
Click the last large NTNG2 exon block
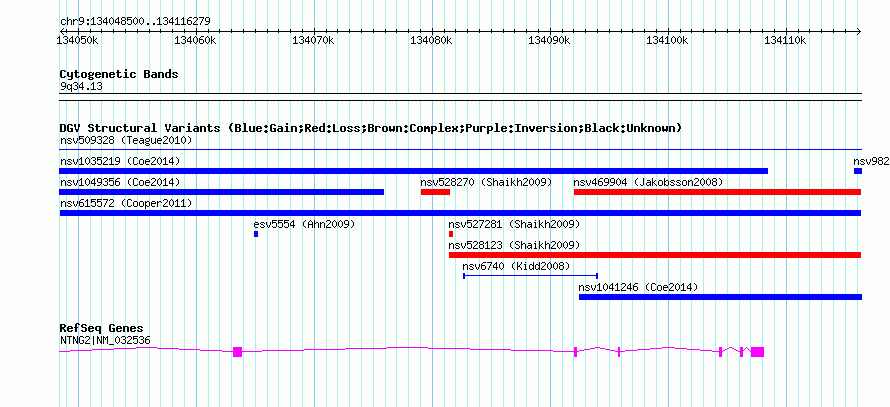point(757,352)
